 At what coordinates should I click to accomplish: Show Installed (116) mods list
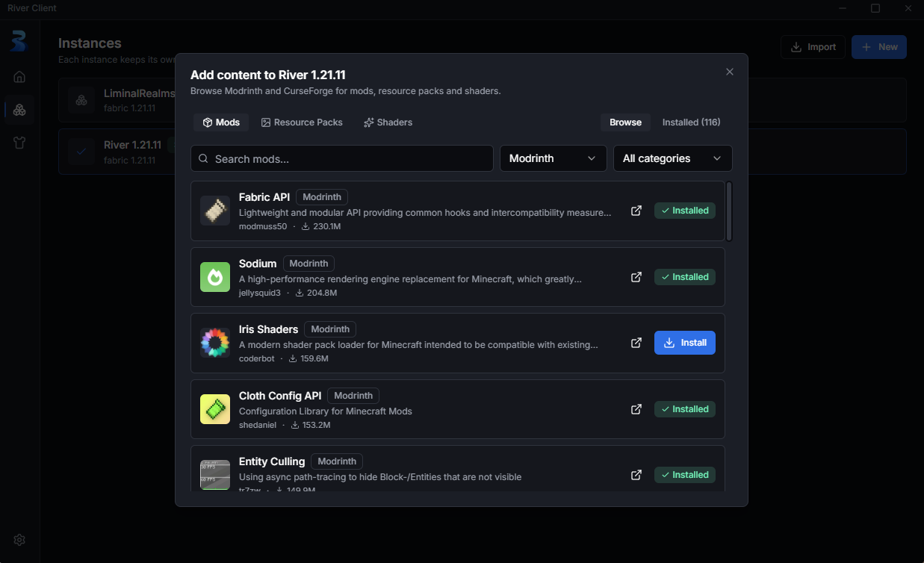pyautogui.click(x=691, y=122)
